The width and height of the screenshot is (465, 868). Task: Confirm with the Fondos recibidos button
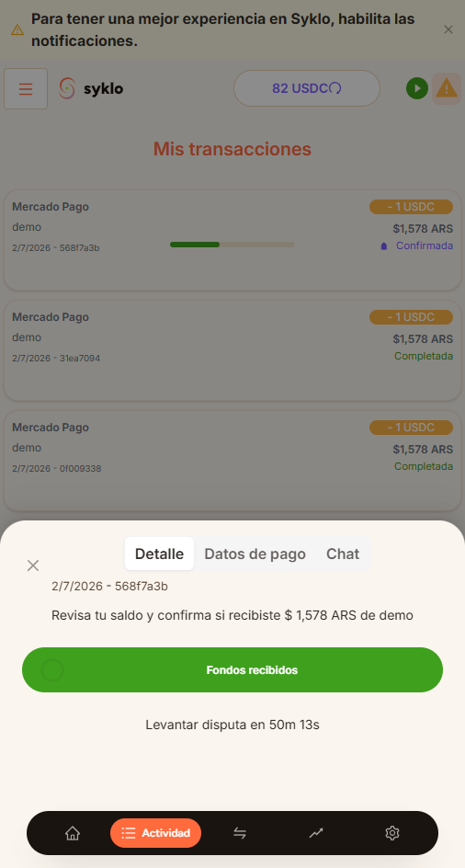(x=232, y=669)
